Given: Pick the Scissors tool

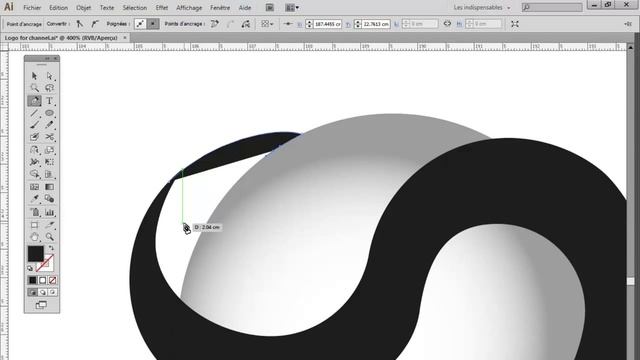Looking at the screenshot, I should point(49,137).
